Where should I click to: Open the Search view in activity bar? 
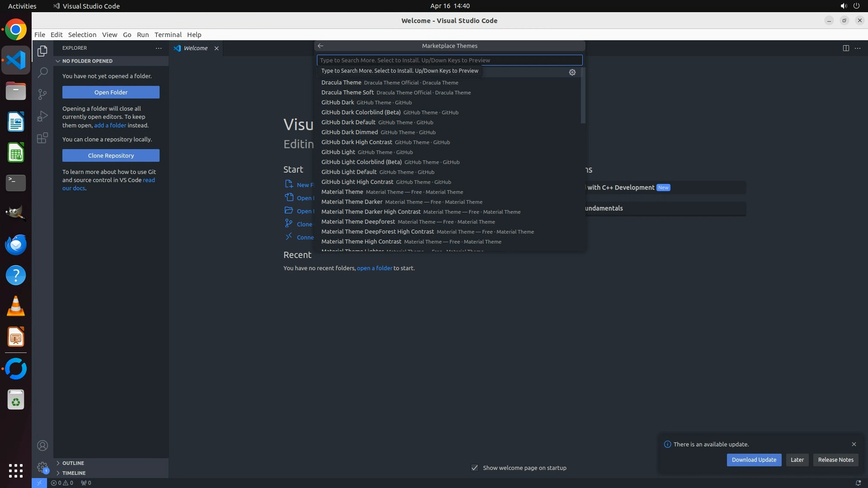42,72
